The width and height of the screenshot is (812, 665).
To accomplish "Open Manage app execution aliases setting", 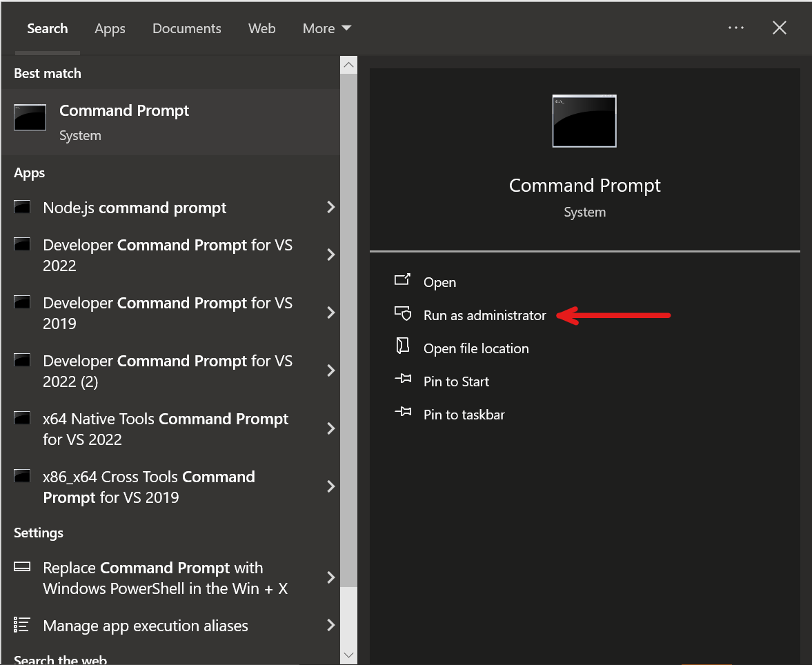I will coord(171,626).
